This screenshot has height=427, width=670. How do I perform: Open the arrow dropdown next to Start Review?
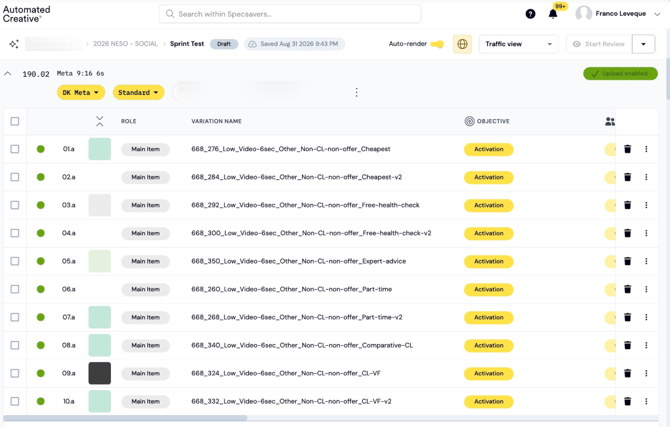point(643,44)
